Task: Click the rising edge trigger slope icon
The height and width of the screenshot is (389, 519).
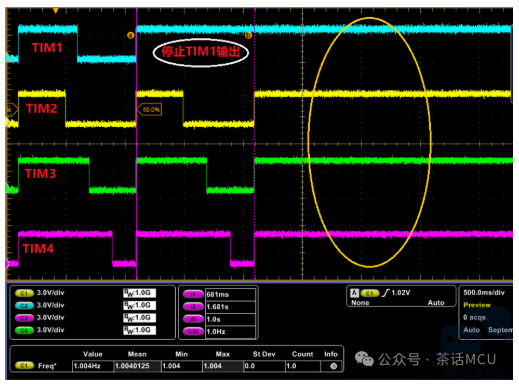Action: (386, 293)
